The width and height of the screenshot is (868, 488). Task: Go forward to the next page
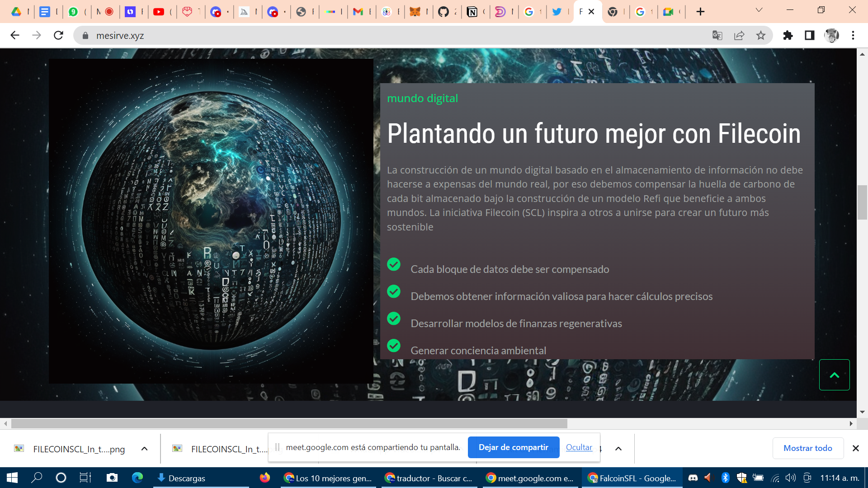coord(37,35)
